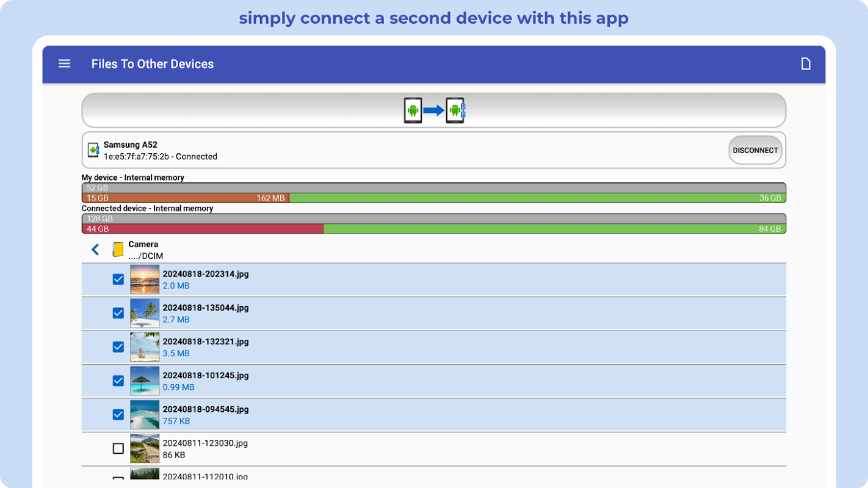
Task: Uncheck 20240818-135044.jpg checkbox
Action: 118,313
